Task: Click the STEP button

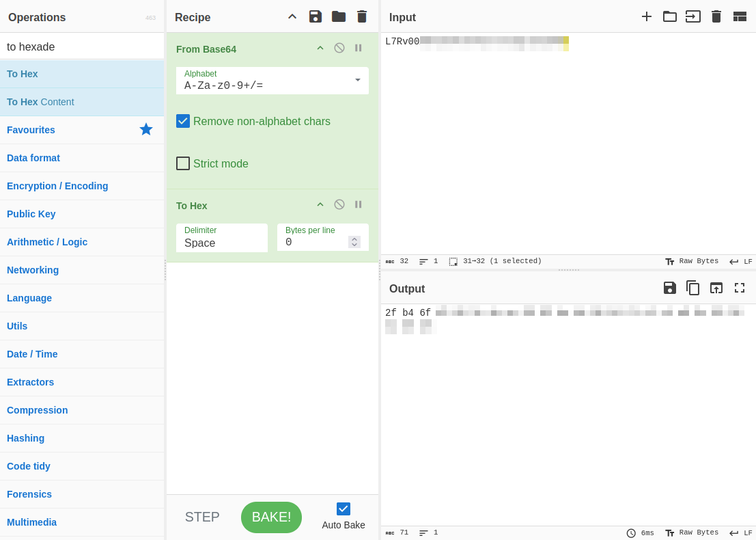Action: [x=202, y=517]
